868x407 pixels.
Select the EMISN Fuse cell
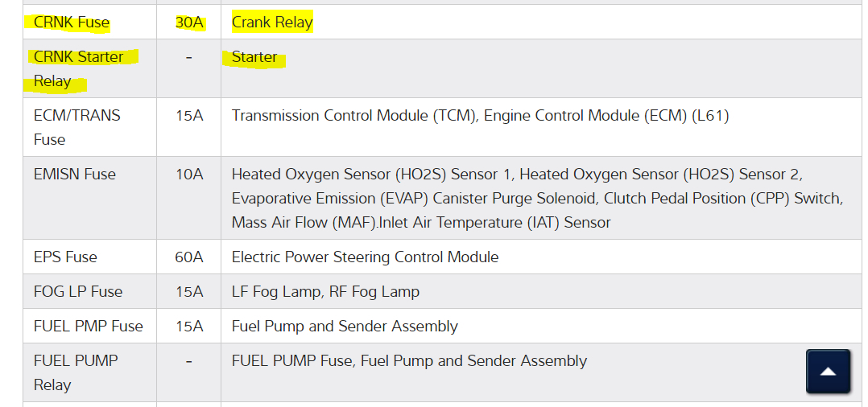[75, 174]
